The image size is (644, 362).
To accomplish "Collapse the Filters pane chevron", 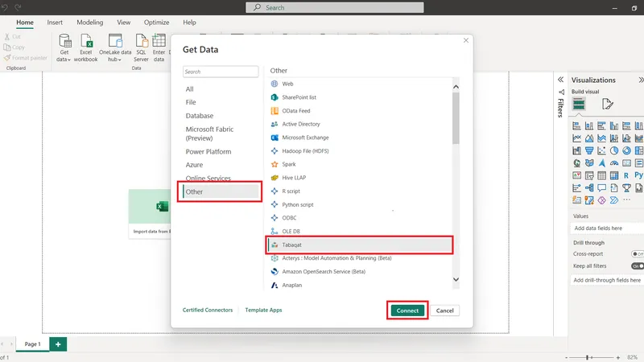I will 560,80.
